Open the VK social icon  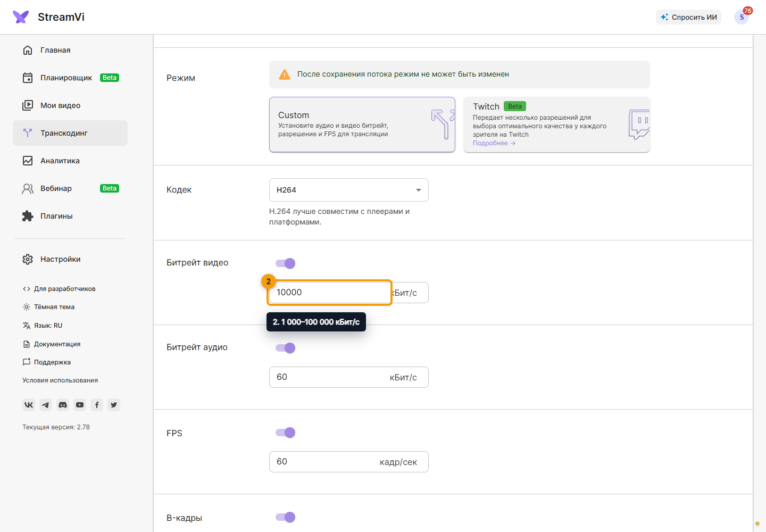(x=29, y=405)
